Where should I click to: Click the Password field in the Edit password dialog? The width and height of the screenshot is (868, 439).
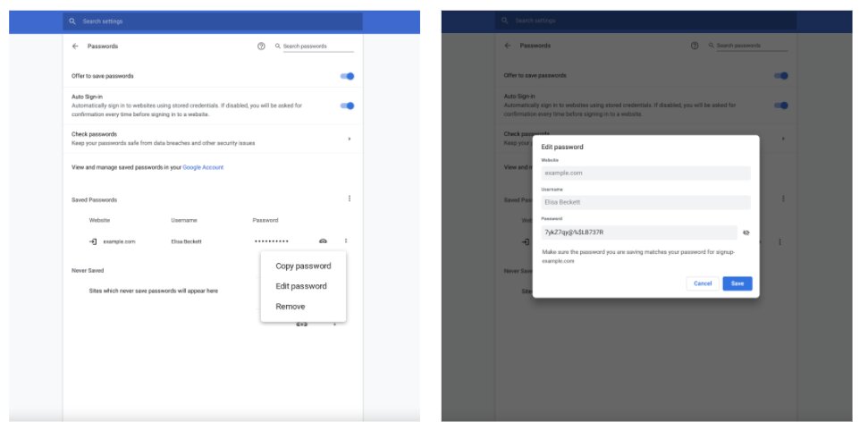639,232
